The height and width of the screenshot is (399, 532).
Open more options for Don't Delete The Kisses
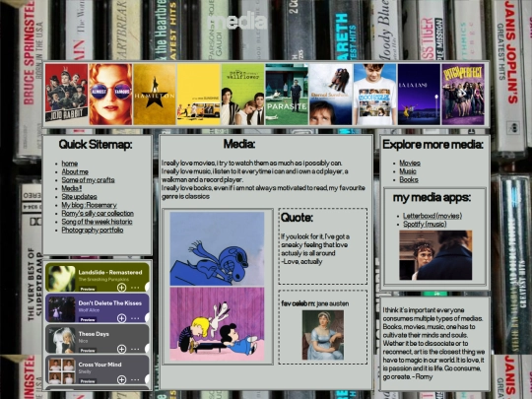tap(135, 318)
